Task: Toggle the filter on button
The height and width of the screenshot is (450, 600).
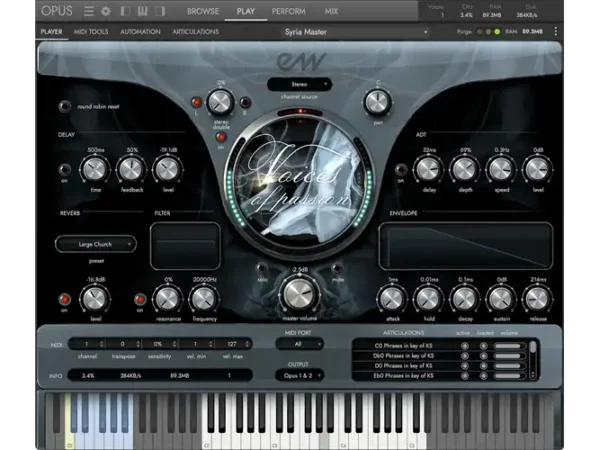Action: [140, 299]
